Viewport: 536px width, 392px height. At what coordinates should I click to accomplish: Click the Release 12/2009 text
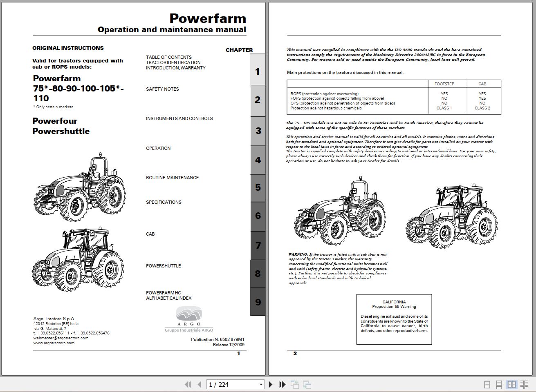(229, 345)
